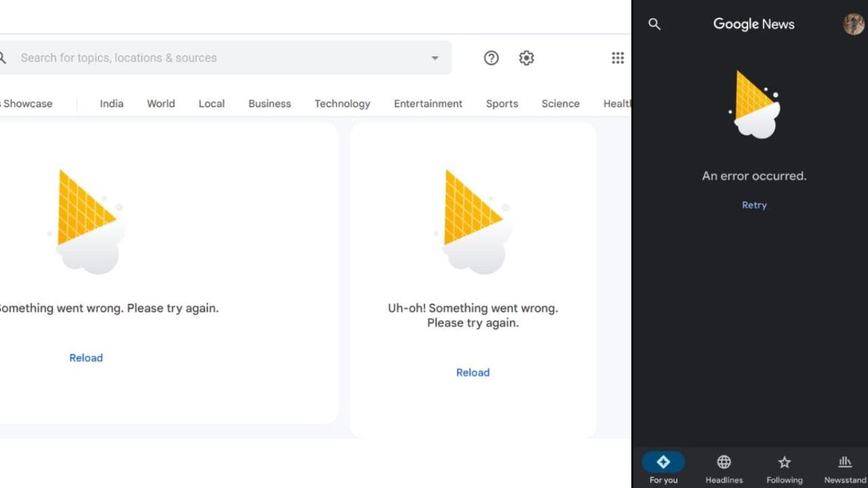This screenshot has height=488, width=868.
Task: Tap Retry in the mobile app
Action: (x=754, y=205)
